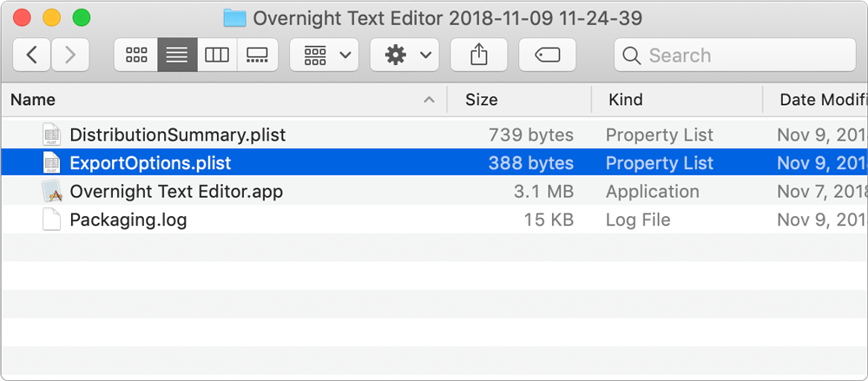Sort by the Name column header
This screenshot has height=381, width=868.
pos(223,100)
